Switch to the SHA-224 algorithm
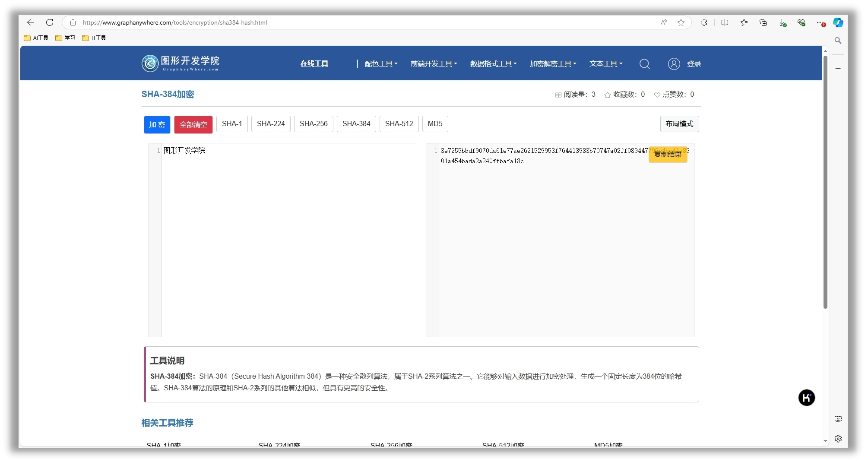 tap(271, 124)
